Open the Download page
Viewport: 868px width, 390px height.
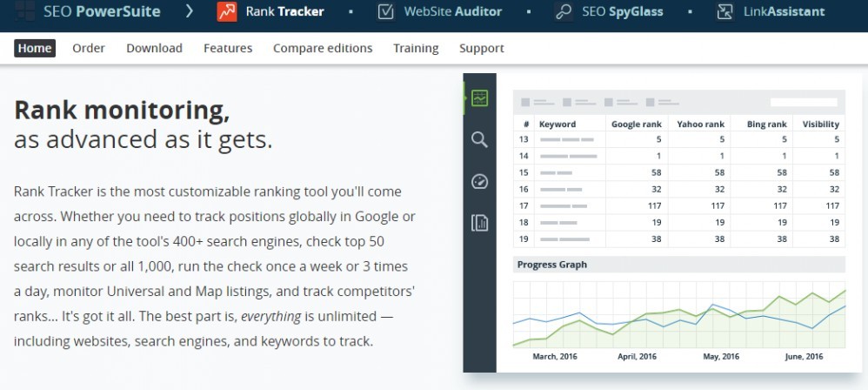pos(154,48)
